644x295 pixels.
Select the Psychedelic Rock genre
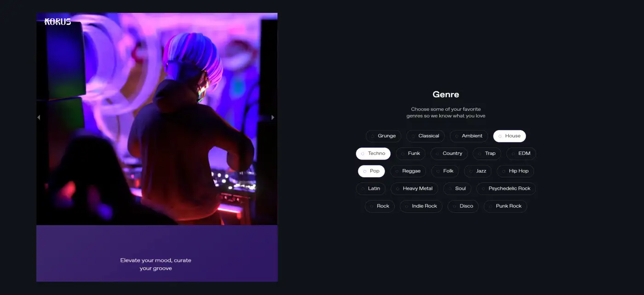click(x=506, y=188)
